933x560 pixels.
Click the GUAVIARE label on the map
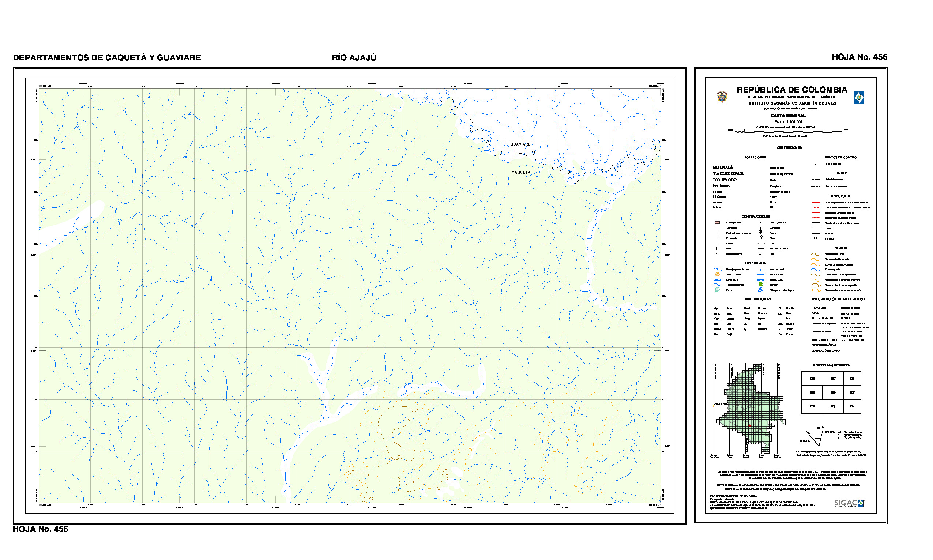coord(520,144)
